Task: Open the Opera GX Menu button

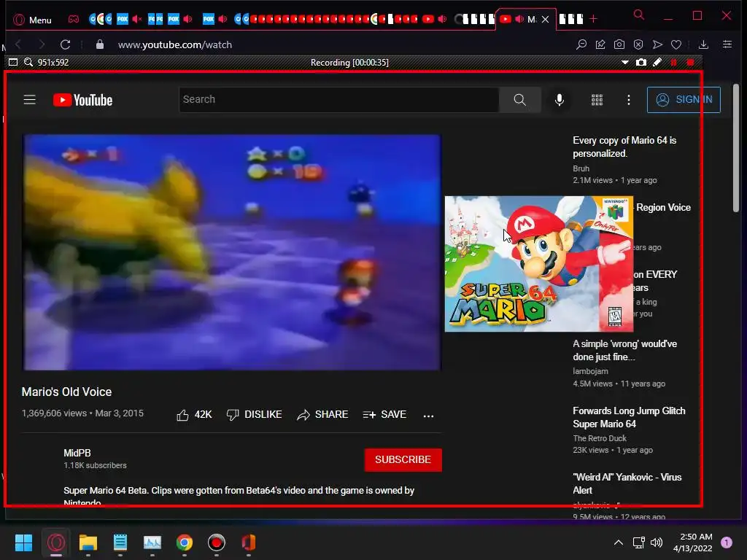Action: 32,20
